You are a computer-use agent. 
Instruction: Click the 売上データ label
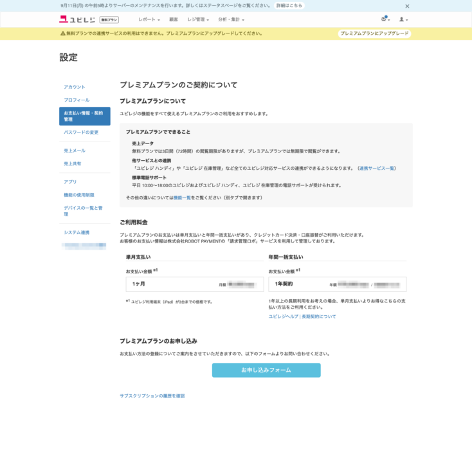click(143, 143)
